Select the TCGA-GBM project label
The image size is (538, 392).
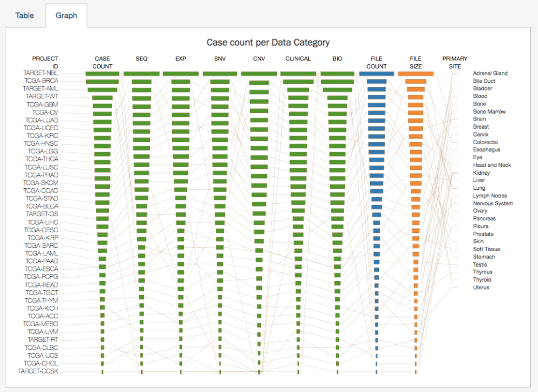[42, 105]
